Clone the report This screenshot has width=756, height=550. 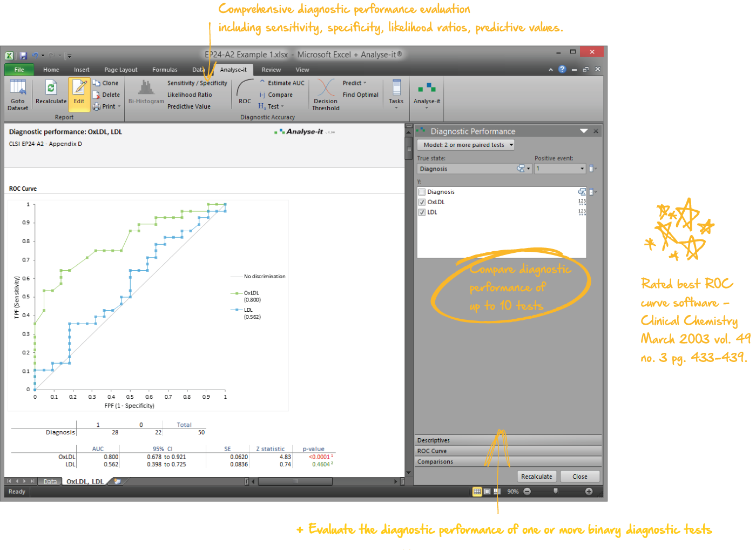[x=106, y=83]
